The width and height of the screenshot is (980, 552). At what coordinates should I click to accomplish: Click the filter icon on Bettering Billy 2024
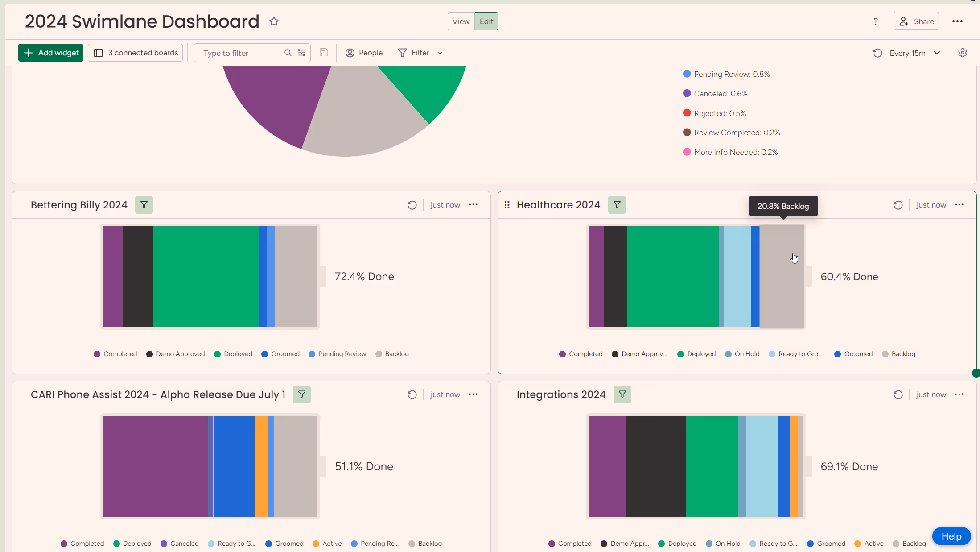144,205
